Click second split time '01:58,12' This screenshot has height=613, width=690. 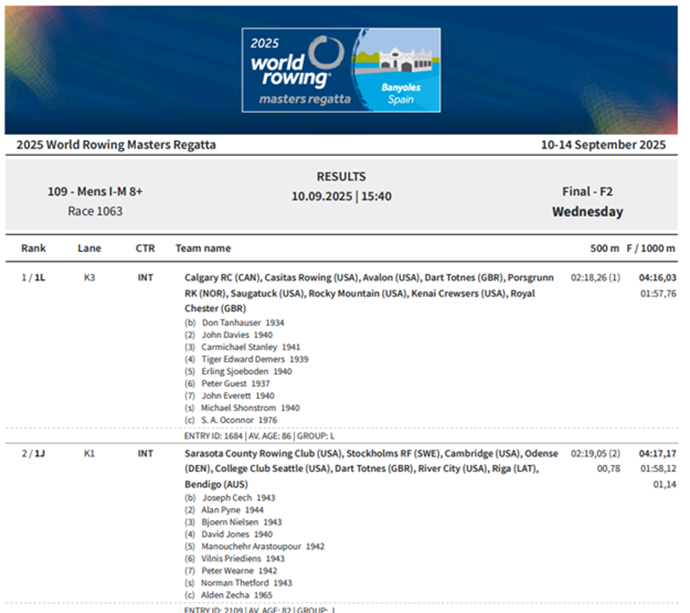click(x=658, y=469)
